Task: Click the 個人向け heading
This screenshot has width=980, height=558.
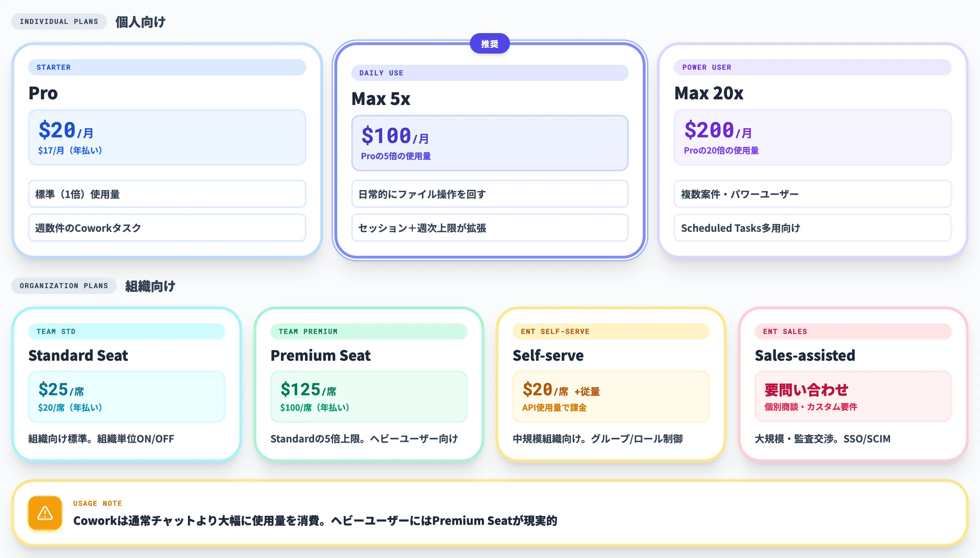Action: [140, 22]
